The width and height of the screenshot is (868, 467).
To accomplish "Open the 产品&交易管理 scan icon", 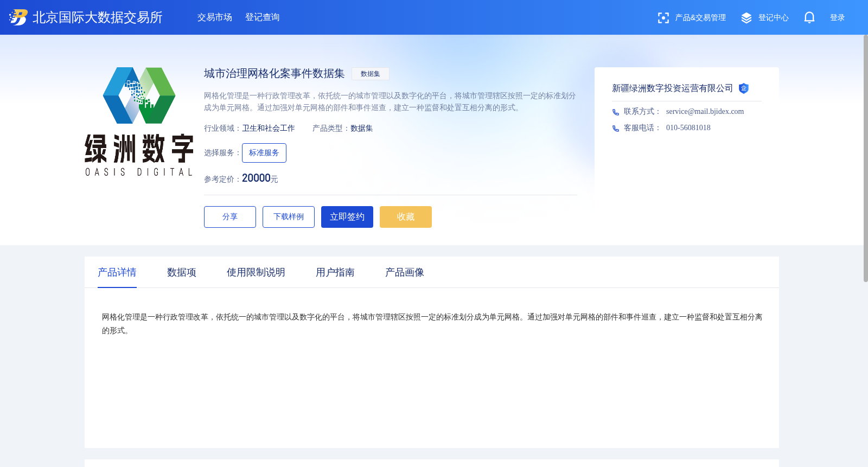I will (663, 18).
